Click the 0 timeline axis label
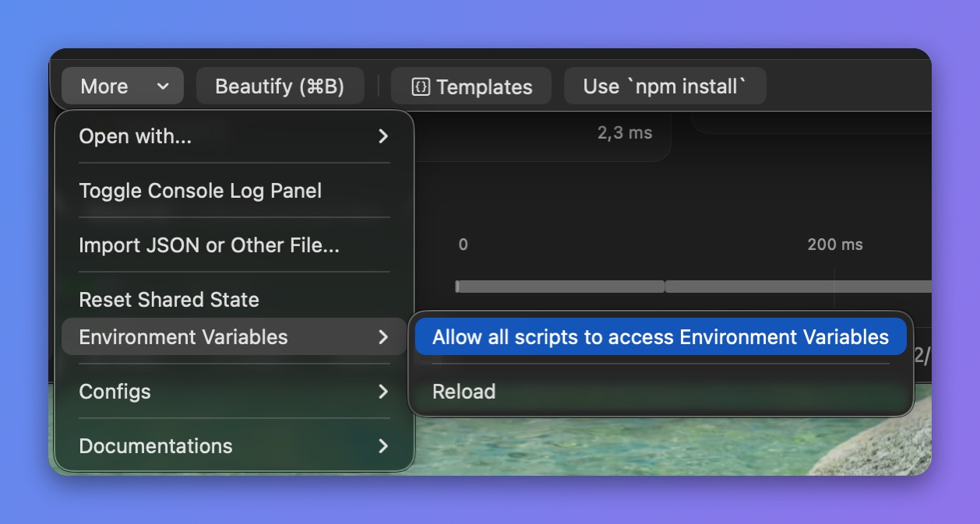The image size is (980, 524). (463, 244)
